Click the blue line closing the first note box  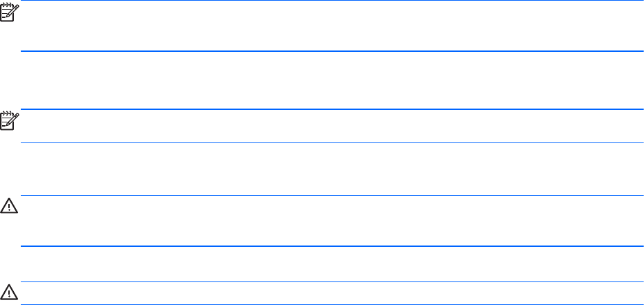[x=332, y=51]
